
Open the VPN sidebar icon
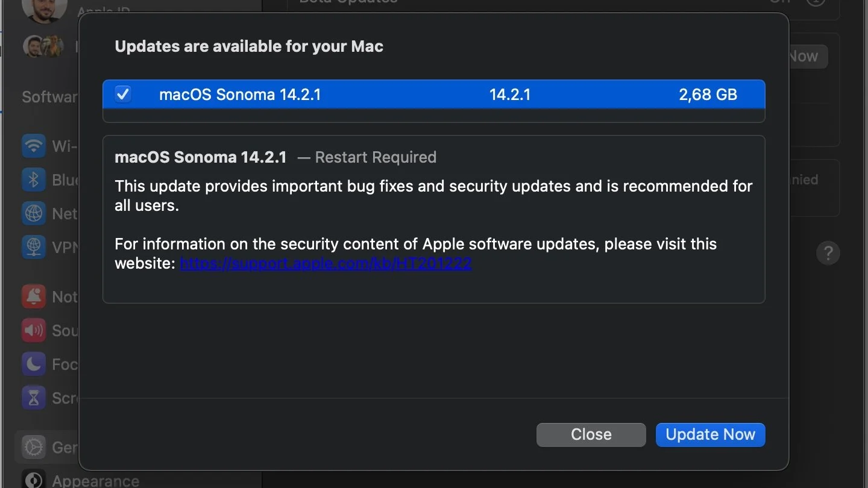coord(34,247)
